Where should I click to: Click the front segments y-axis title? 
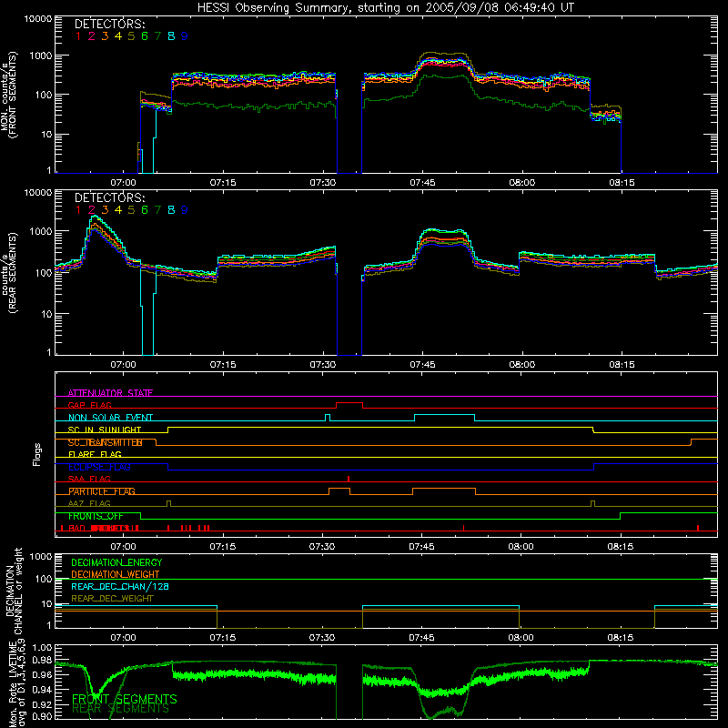8,95
